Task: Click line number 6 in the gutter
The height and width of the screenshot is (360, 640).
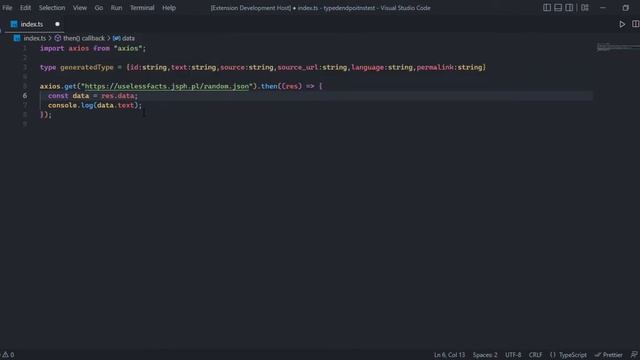Action: (25, 96)
